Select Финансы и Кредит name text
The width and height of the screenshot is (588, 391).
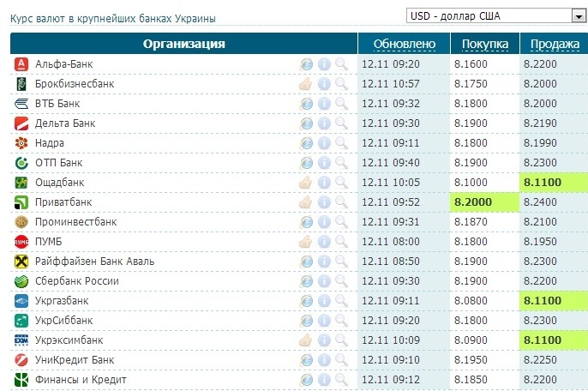(x=81, y=379)
